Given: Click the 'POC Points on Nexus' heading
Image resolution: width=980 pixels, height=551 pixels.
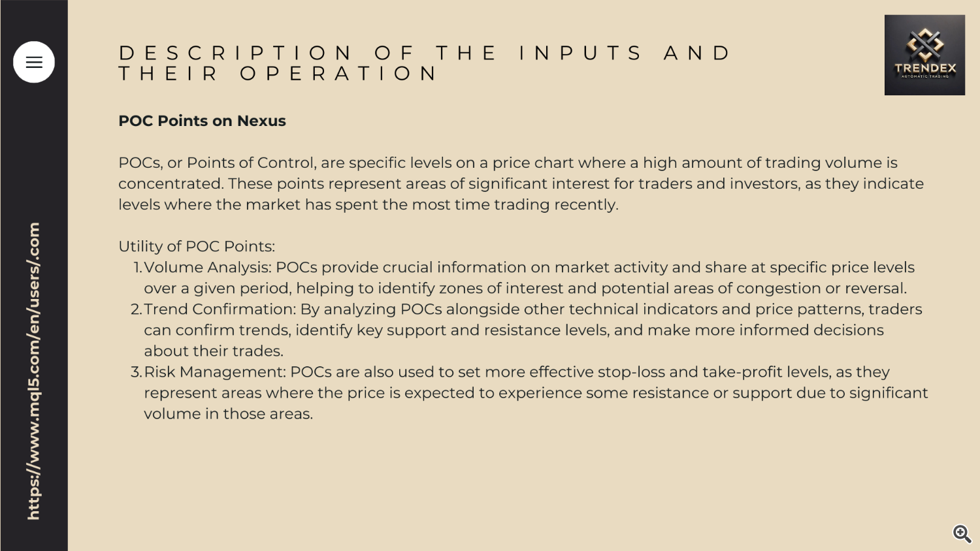Looking at the screenshot, I should pyautogui.click(x=202, y=121).
